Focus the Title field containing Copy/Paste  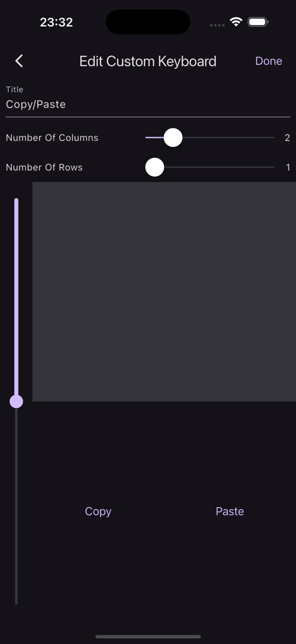point(148,104)
